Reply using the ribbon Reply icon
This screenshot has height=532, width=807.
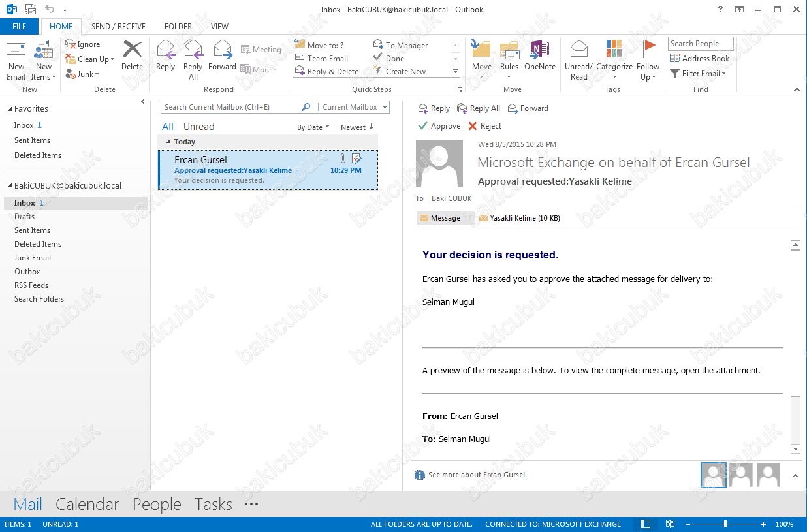click(x=165, y=56)
